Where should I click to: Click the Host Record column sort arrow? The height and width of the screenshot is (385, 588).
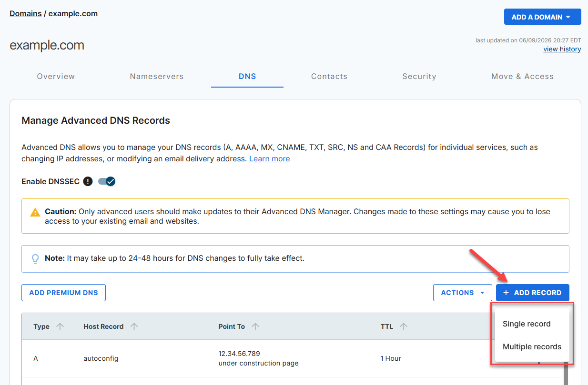[134, 326]
